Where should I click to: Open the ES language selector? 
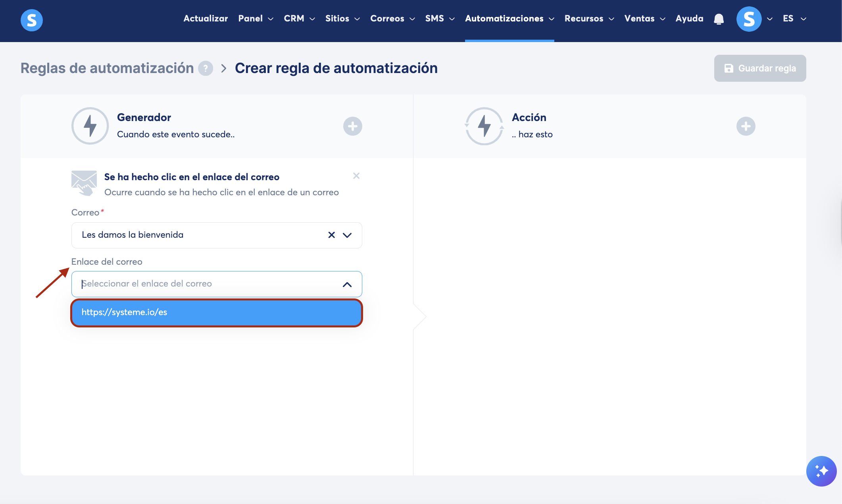794,19
